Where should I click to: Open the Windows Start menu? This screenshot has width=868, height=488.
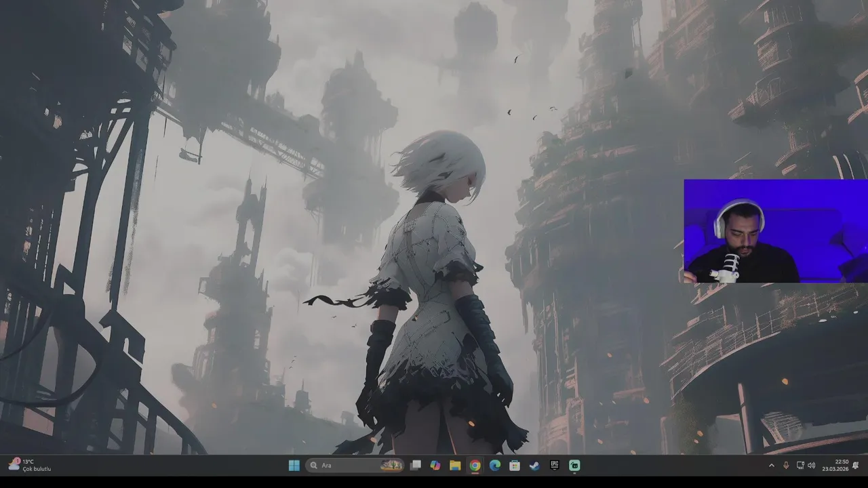[x=294, y=465]
